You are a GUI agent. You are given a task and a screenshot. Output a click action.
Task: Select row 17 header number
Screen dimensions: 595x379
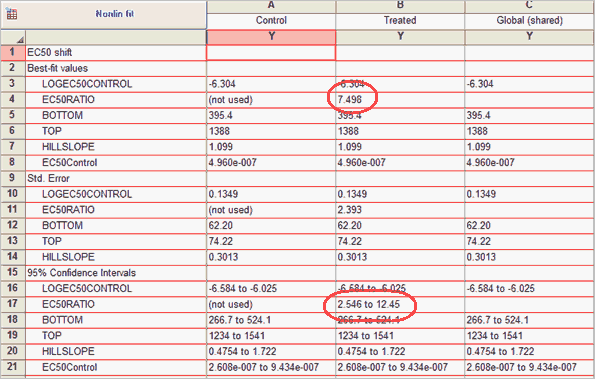(x=13, y=304)
